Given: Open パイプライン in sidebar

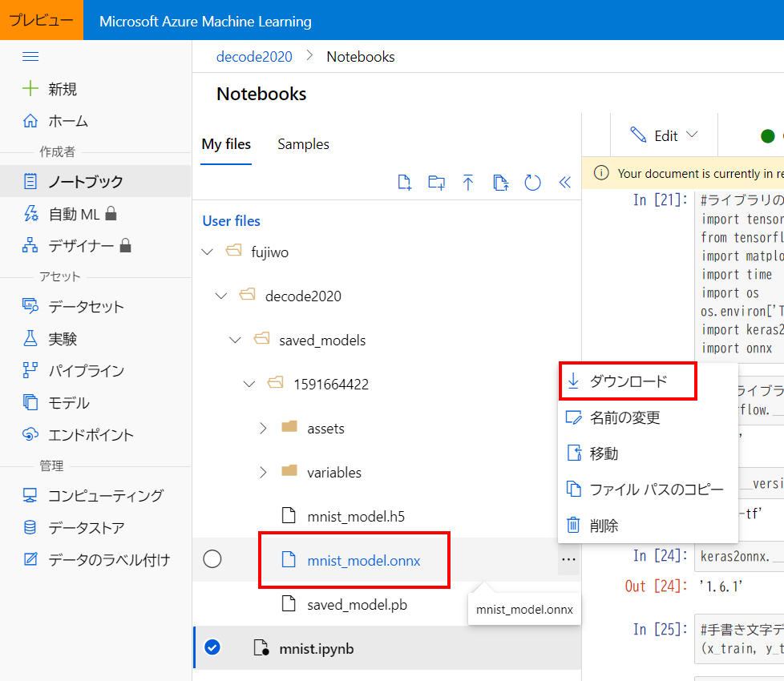Looking at the screenshot, I should (x=73, y=371).
